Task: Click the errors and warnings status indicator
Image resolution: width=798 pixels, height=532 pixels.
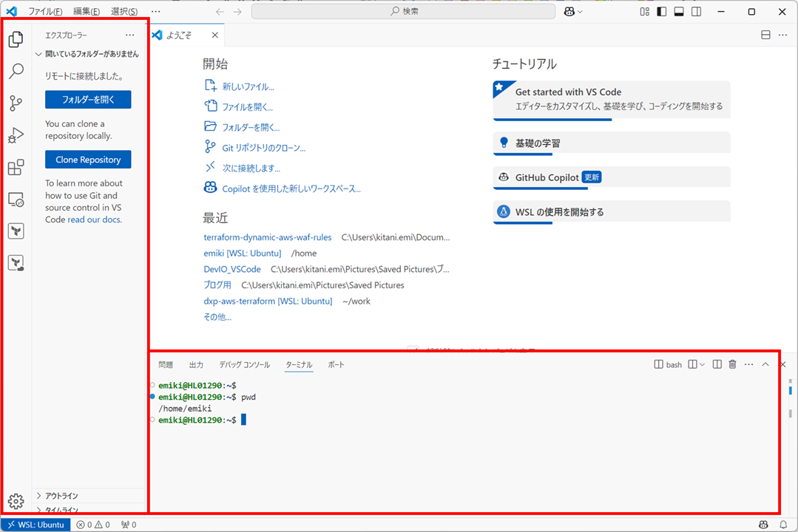Action: click(x=93, y=525)
